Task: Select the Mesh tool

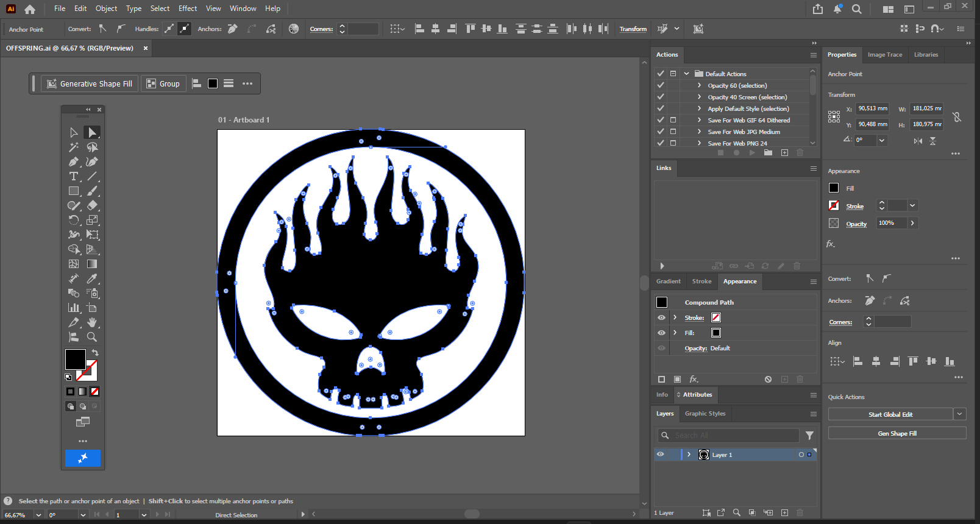Action: [x=74, y=264]
